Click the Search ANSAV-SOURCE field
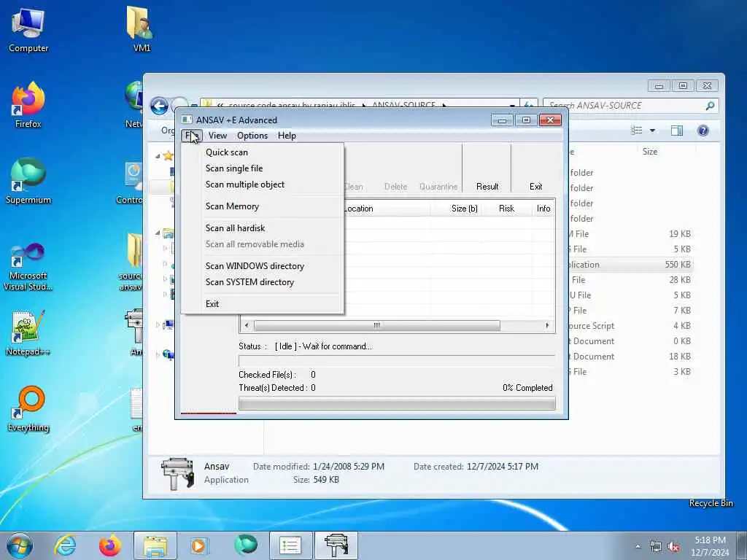The height and width of the screenshot is (560, 747). coord(624,106)
